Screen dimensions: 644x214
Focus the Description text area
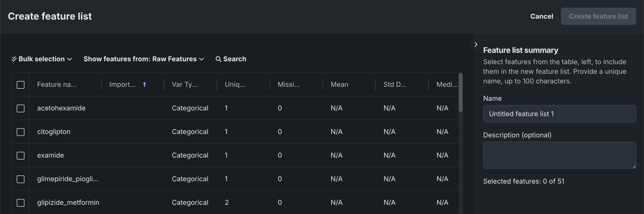pos(559,155)
